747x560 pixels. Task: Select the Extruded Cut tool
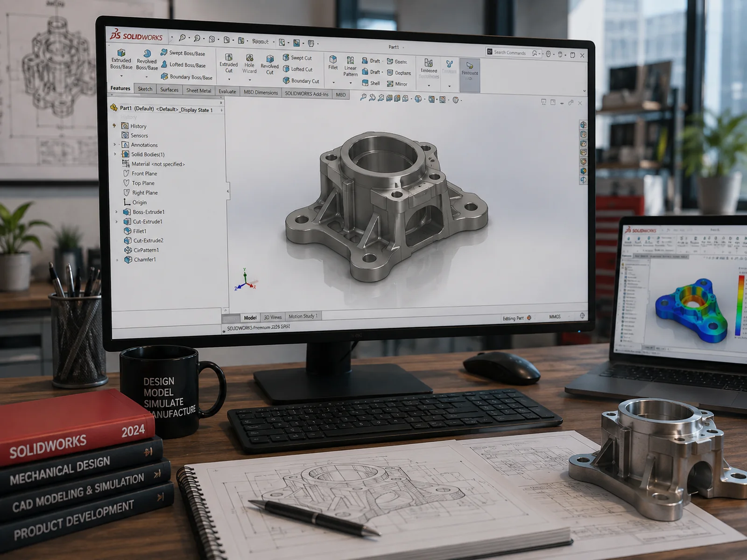point(229,64)
